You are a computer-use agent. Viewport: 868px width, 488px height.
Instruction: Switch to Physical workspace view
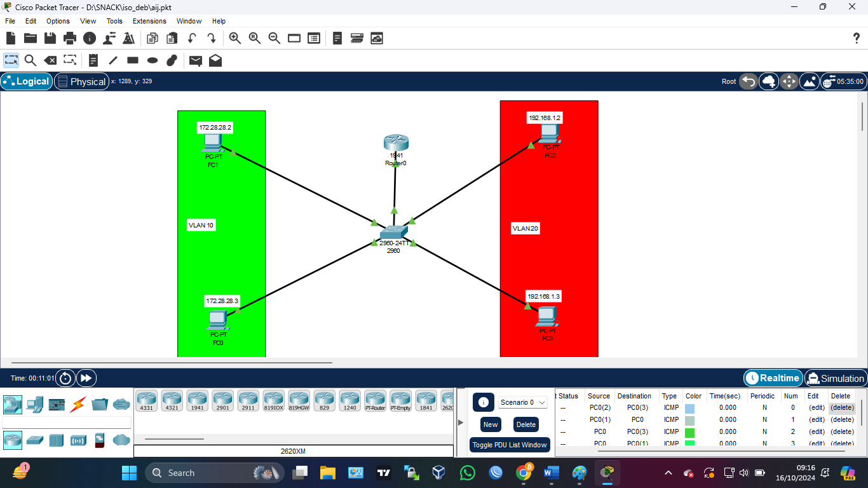pyautogui.click(x=81, y=81)
